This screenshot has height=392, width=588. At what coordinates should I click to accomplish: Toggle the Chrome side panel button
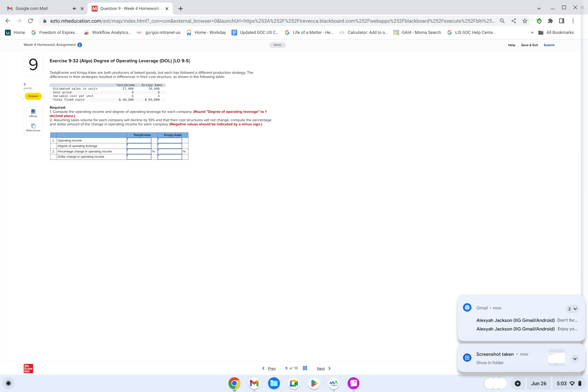coord(561,21)
